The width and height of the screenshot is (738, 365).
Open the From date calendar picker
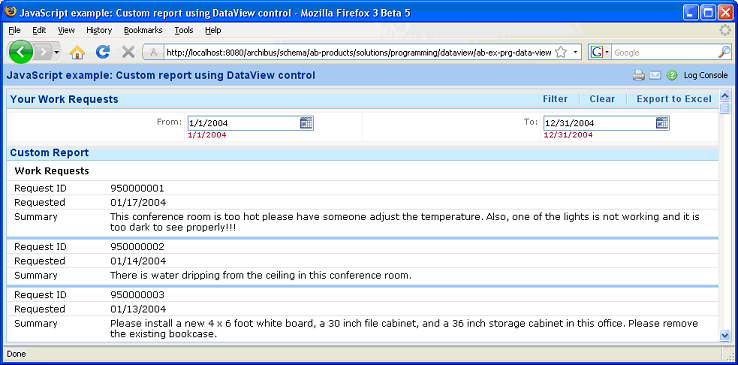coord(306,123)
